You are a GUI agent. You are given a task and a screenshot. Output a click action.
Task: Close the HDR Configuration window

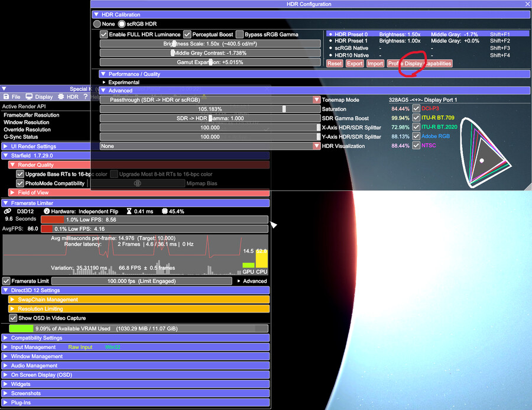click(x=528, y=4)
